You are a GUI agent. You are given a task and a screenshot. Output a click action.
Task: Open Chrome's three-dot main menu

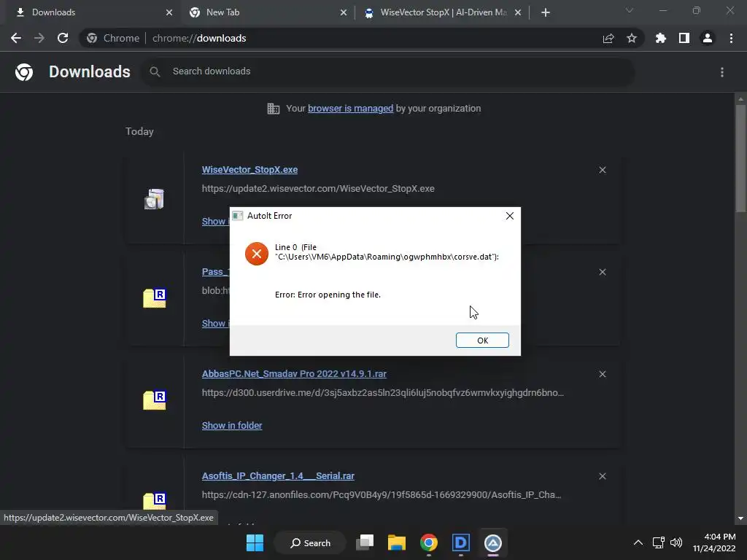[x=731, y=38]
